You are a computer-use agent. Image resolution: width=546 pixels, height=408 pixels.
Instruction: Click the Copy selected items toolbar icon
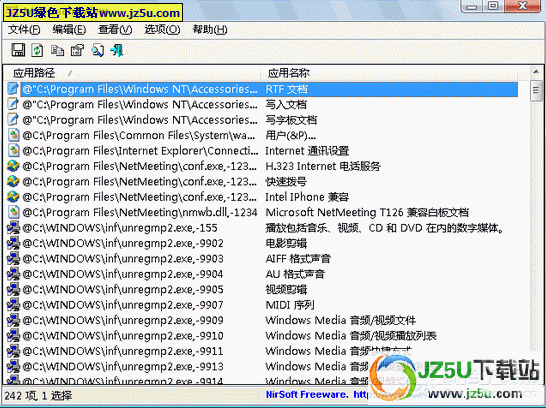[x=57, y=50]
